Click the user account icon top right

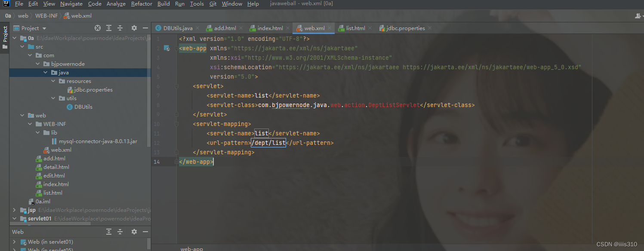tap(638, 16)
